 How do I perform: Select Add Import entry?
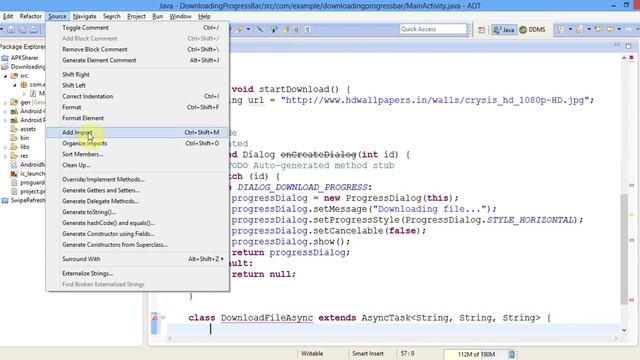(x=138, y=132)
